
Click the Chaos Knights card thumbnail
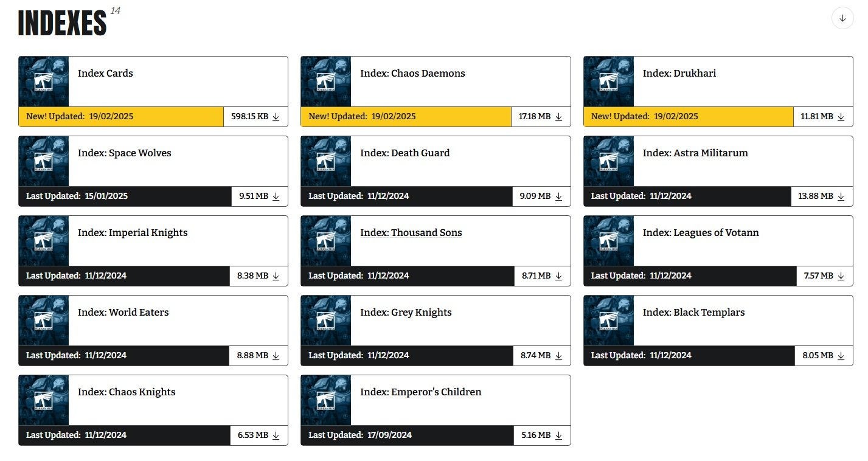[44, 400]
